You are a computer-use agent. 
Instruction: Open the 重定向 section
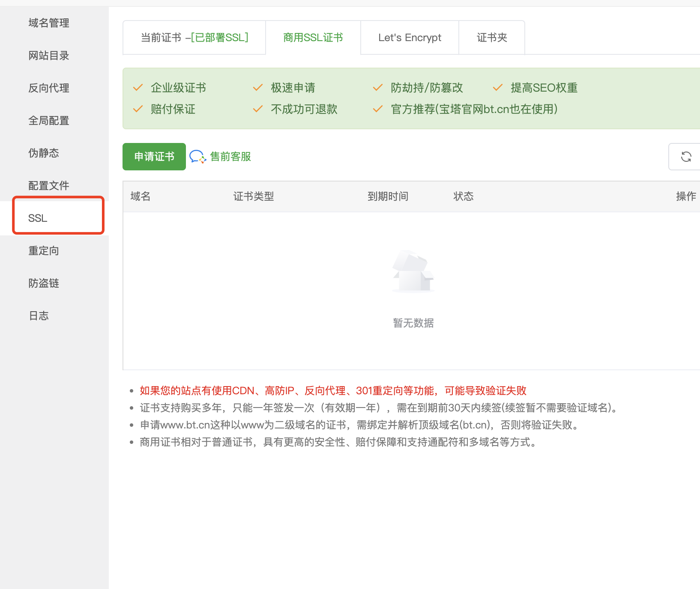[44, 251]
